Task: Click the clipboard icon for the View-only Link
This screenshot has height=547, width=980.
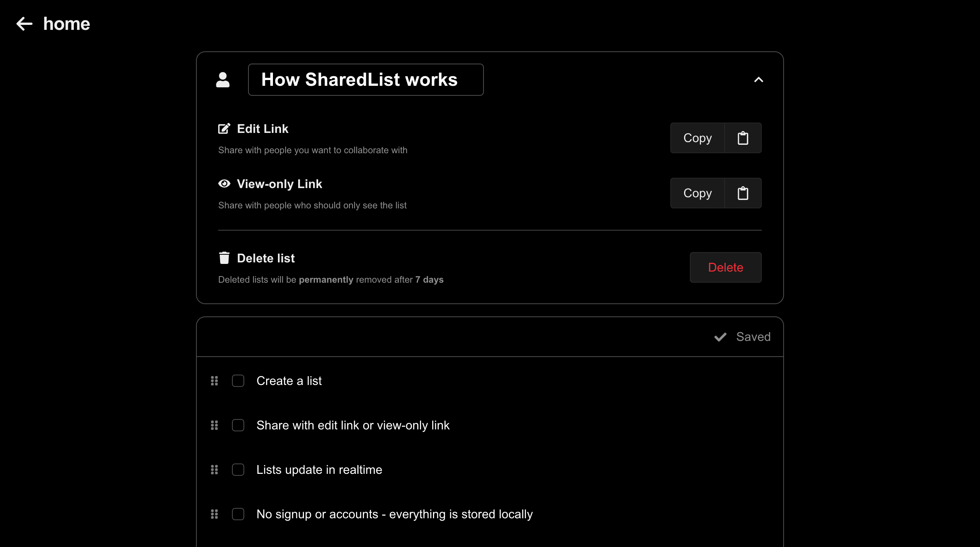Action: tap(743, 193)
